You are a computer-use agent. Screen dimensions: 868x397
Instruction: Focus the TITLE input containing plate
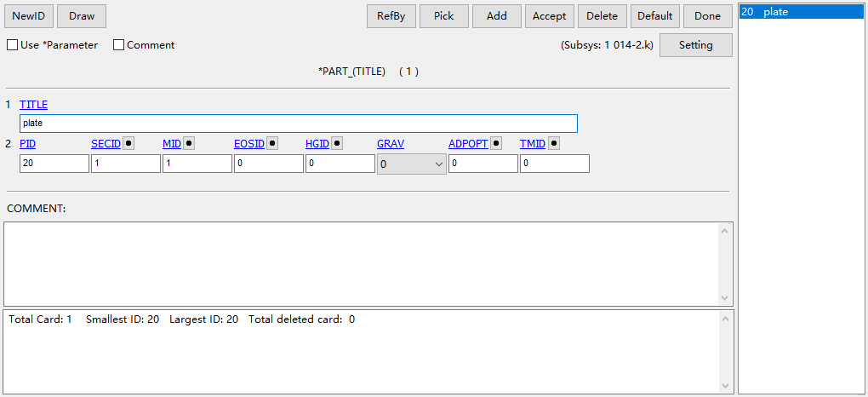point(299,123)
